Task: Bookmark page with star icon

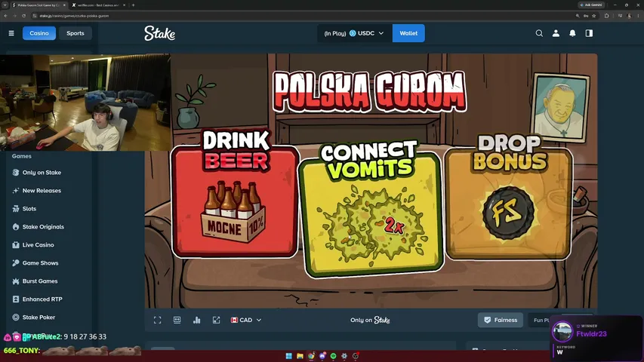Action: [594, 16]
